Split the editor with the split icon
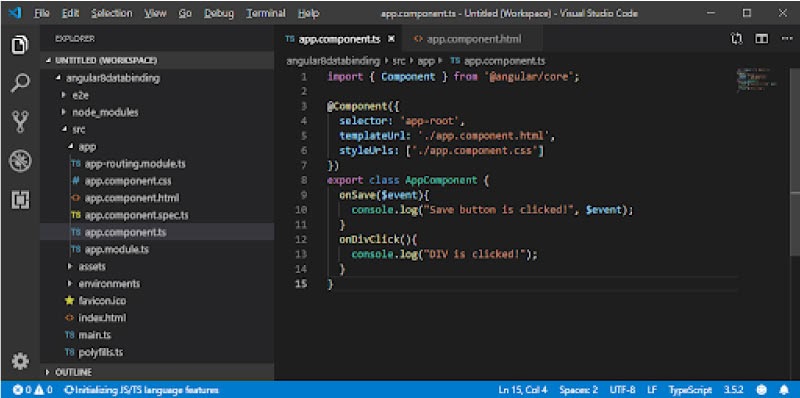The image size is (800, 398). click(x=762, y=39)
